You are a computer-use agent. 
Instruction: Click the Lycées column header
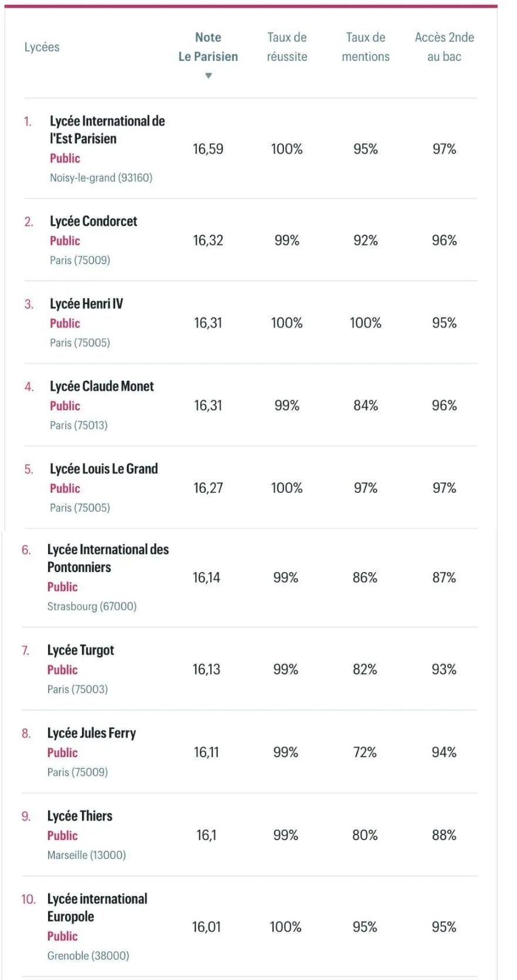point(42,47)
